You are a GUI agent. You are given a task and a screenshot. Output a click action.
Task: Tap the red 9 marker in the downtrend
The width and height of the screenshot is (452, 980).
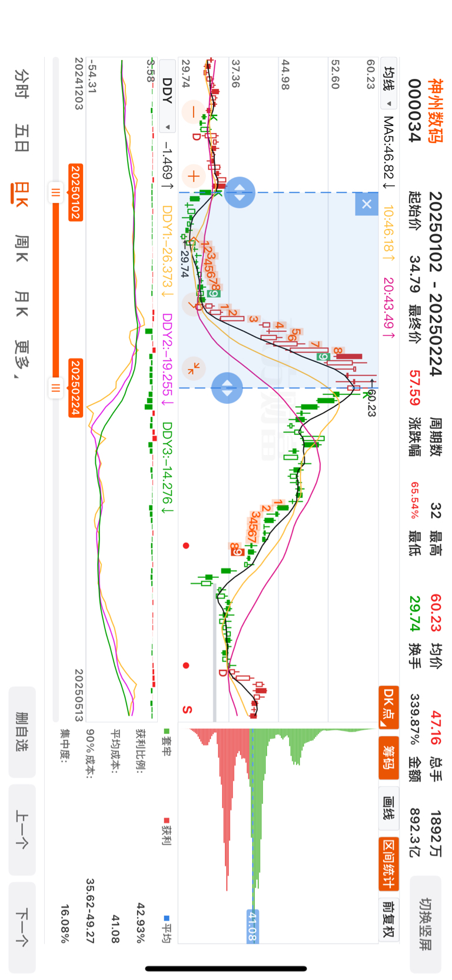tap(237, 552)
